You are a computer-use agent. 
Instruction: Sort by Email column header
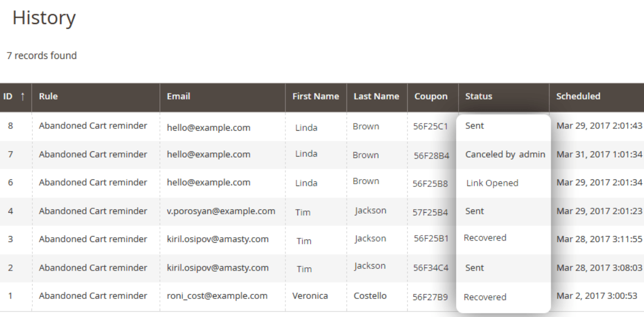click(178, 96)
